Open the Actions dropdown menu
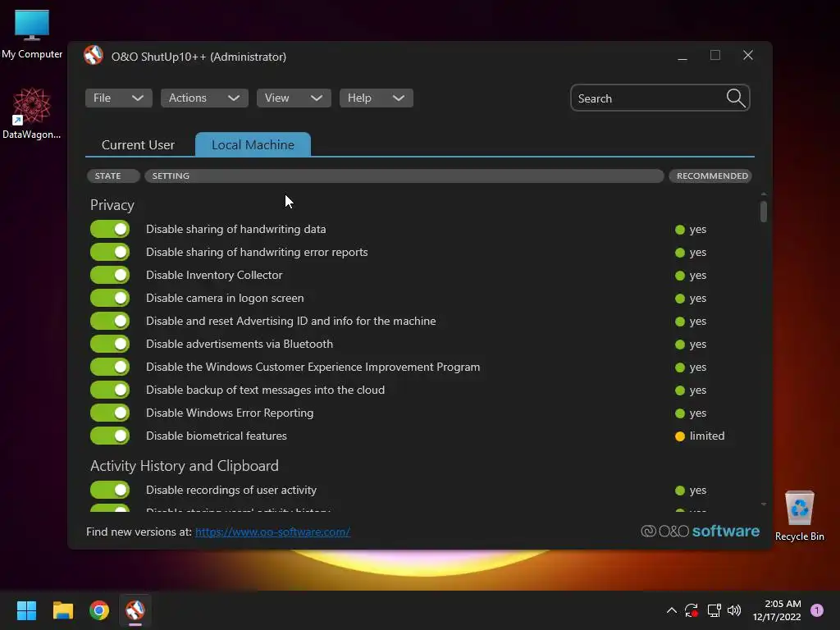The width and height of the screenshot is (840, 630). coord(204,98)
